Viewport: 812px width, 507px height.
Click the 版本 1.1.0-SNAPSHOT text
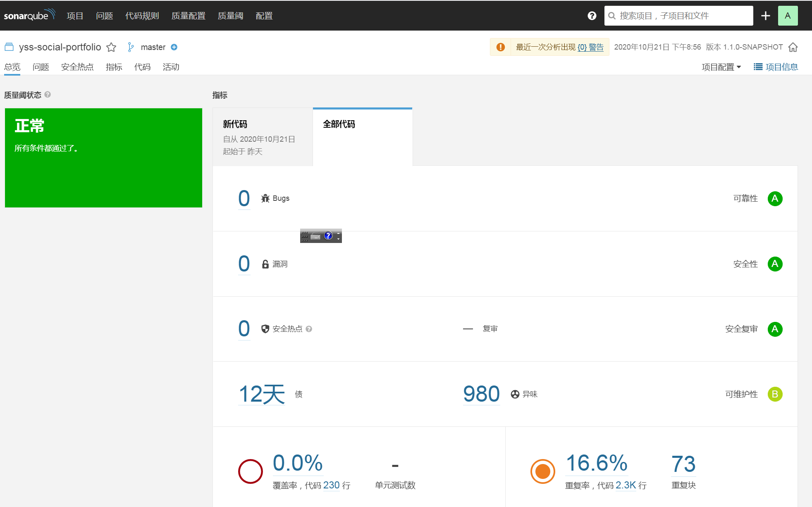744,47
